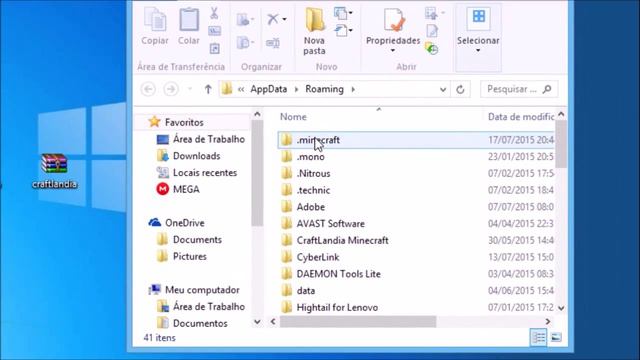Expand chevron after Roaming in address bar
This screenshot has width=640, height=360.
[x=353, y=89]
